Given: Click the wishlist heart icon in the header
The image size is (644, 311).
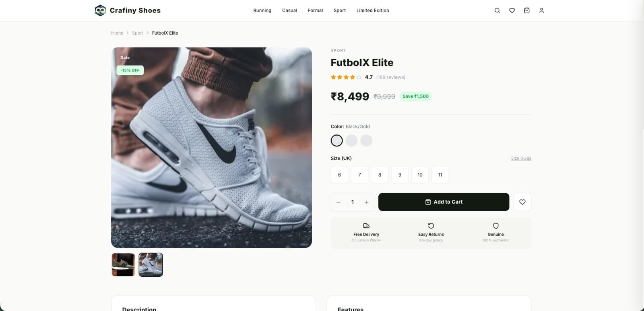Looking at the screenshot, I should [512, 10].
